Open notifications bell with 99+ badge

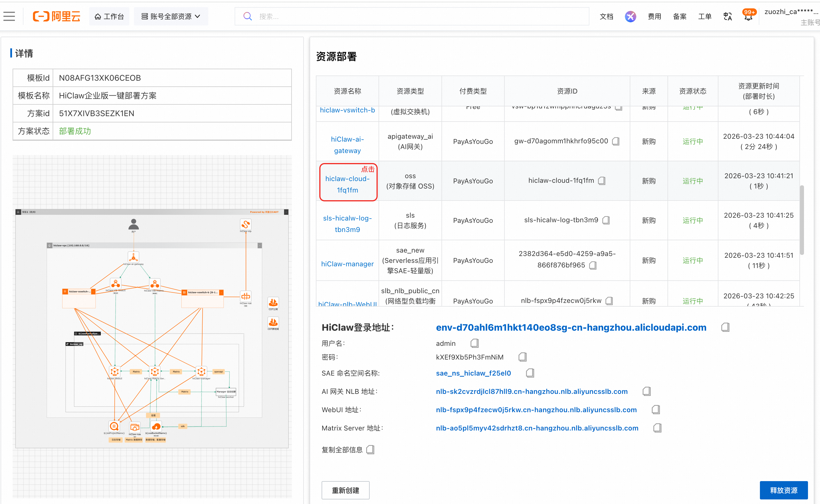[x=749, y=15]
